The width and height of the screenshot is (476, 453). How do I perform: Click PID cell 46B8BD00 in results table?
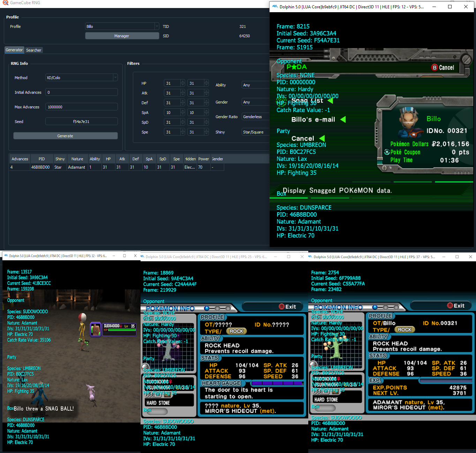pyautogui.click(x=42, y=167)
